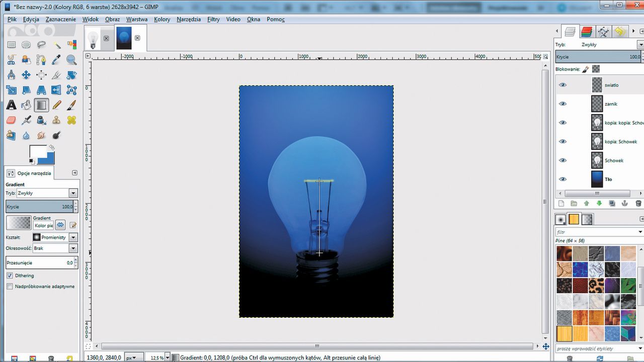Click the green lower layer arrow

599,204
